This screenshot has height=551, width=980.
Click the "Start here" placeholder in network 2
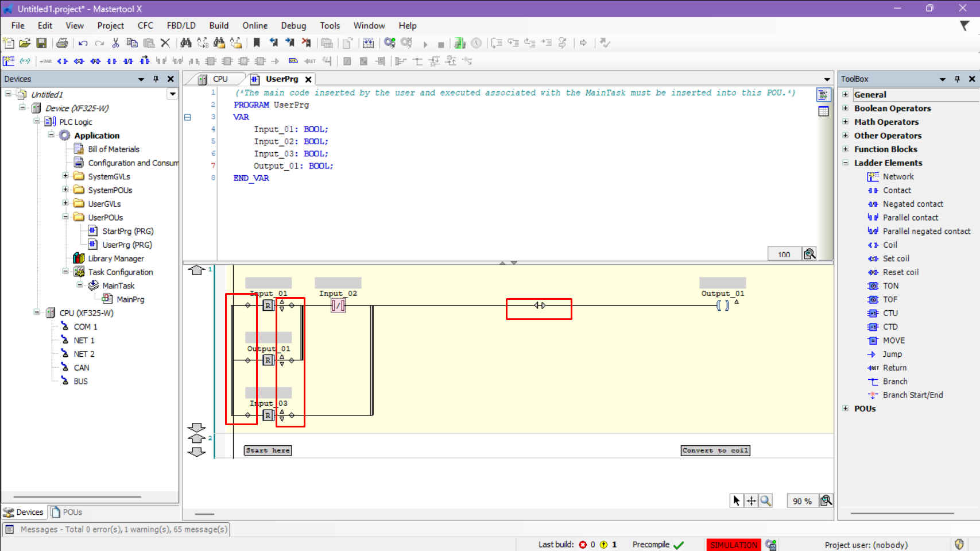coord(268,450)
